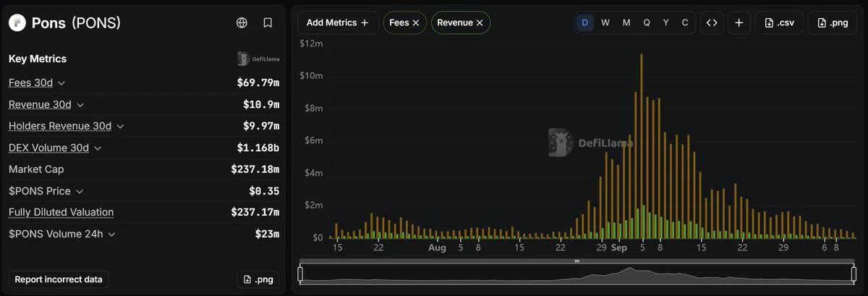The width and height of the screenshot is (868, 296).
Task: Click the Aug label on x-axis
Action: coord(437,248)
